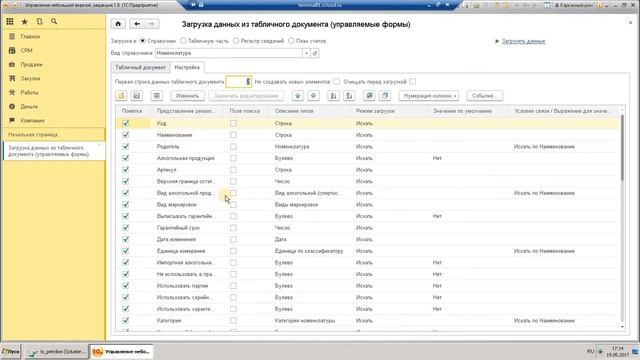Image resolution: width=640 pixels, height=360 pixels.
Task: Click the vertical scrollbar of settings table
Action: click(622, 147)
